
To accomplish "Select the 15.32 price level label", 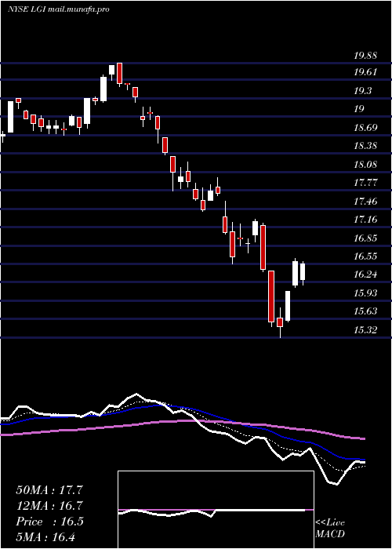I will [365, 329].
